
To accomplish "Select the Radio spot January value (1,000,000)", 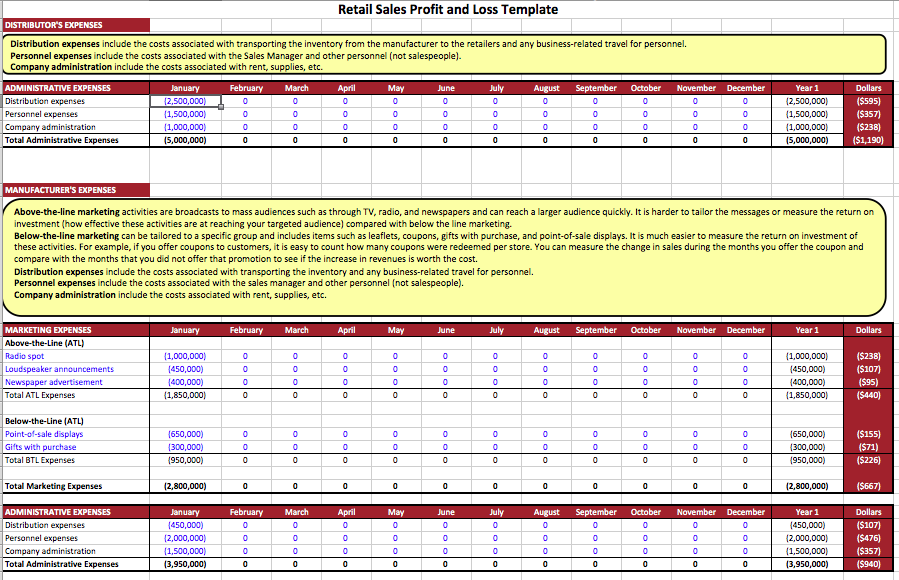I will (x=185, y=356).
